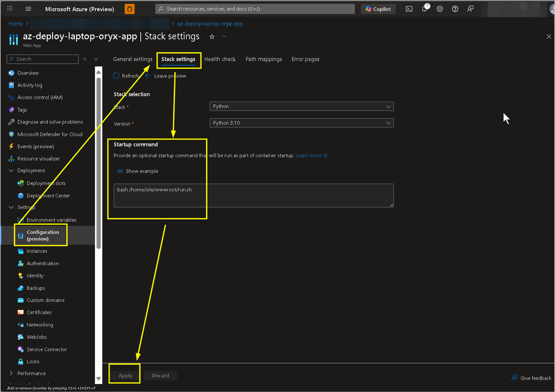This screenshot has width=555, height=392.
Task: Switch to the Path mappings tab
Action: pyautogui.click(x=264, y=59)
